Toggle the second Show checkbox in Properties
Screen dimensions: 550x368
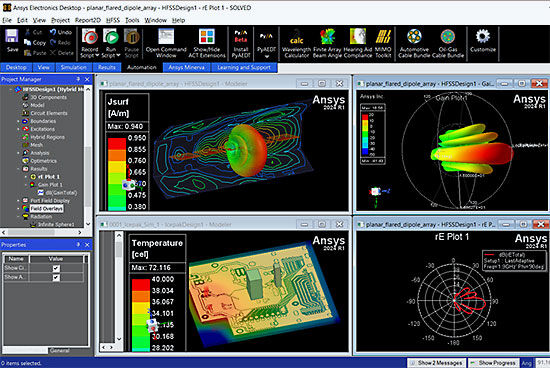pos(56,277)
